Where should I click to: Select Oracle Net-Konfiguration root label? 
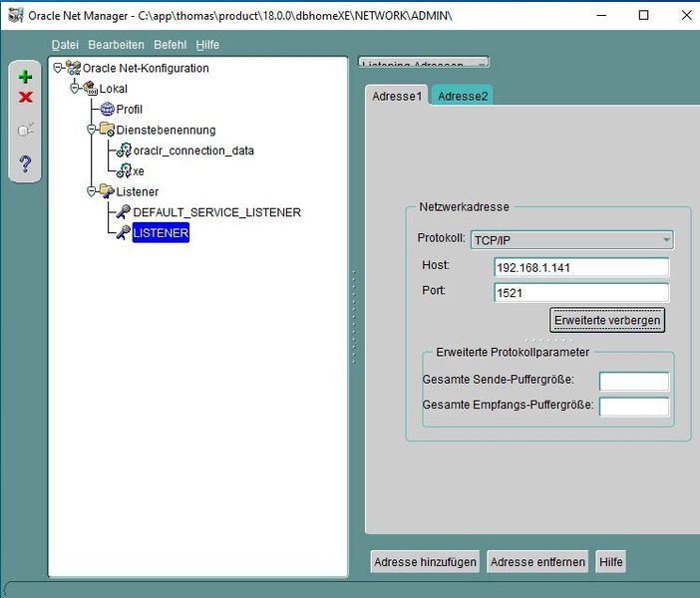pyautogui.click(x=146, y=68)
